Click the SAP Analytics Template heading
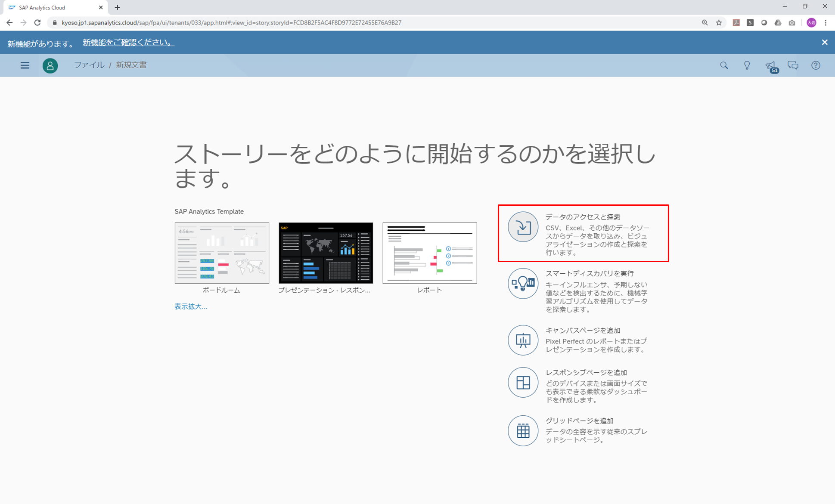This screenshot has height=504, width=835. [x=209, y=211]
